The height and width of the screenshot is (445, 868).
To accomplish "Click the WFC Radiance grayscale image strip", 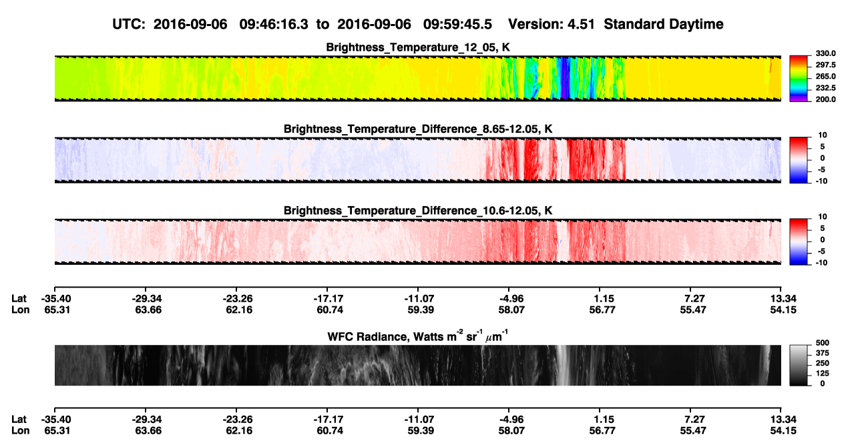I will (417, 365).
